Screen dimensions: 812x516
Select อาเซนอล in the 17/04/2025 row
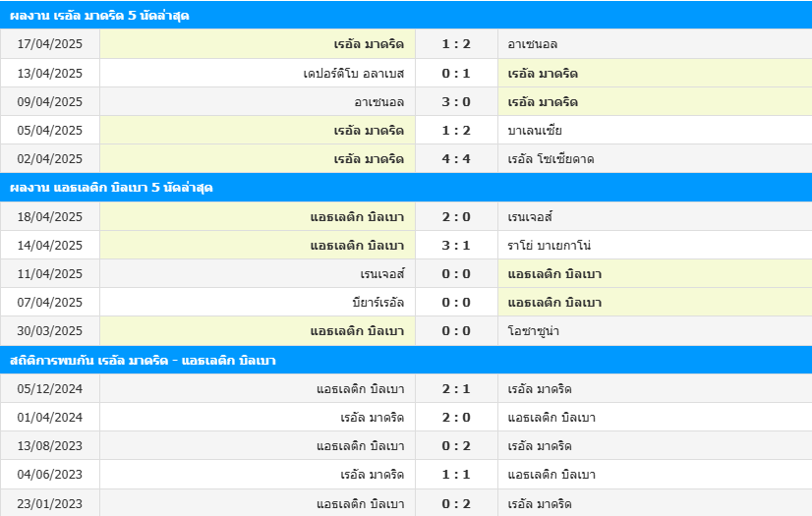coord(533,44)
